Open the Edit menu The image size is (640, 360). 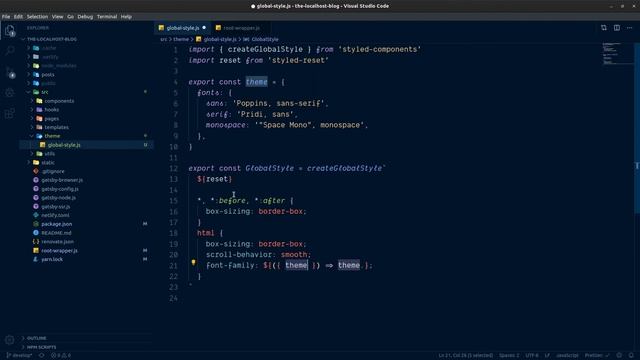point(18,17)
